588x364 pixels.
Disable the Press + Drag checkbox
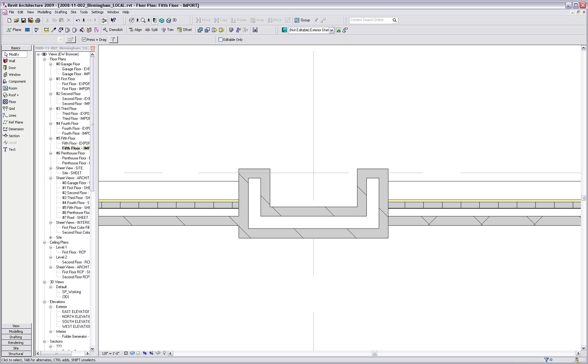pyautogui.click(x=84, y=39)
